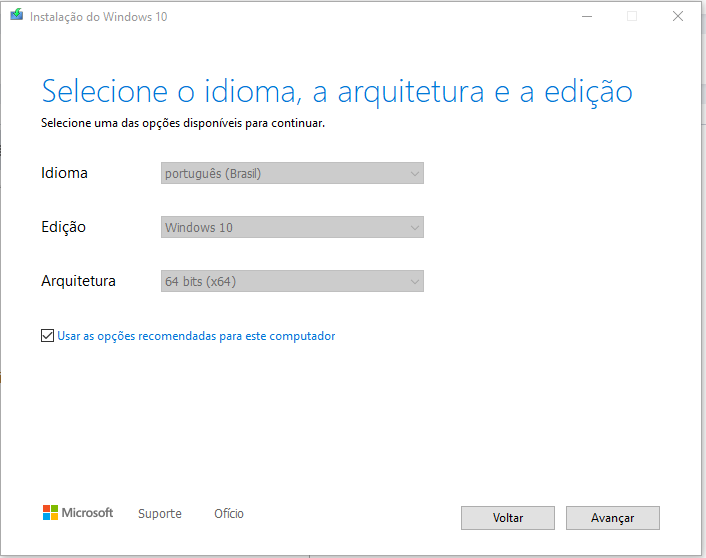
Task: Expand the Arquitetura dropdown chevron
Action: [x=415, y=281]
